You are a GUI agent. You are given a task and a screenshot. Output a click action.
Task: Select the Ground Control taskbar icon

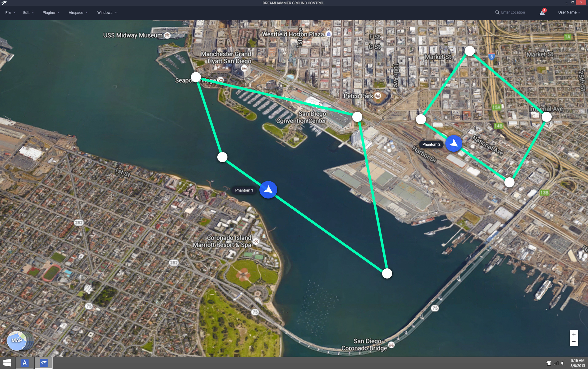point(44,363)
